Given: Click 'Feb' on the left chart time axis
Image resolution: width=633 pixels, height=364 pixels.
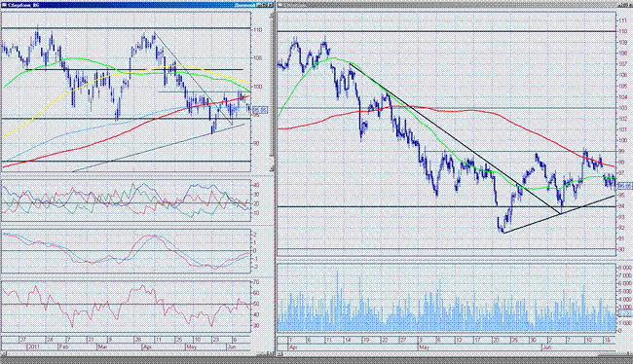Looking at the screenshot, I should coord(63,346).
